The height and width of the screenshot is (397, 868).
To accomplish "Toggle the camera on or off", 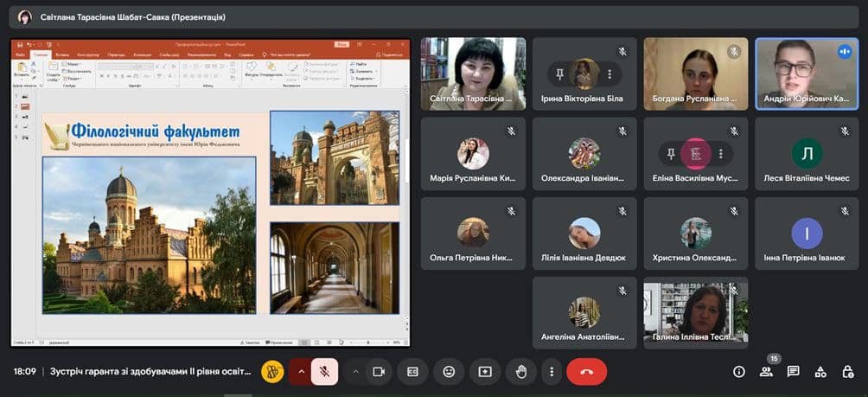I will [x=379, y=372].
